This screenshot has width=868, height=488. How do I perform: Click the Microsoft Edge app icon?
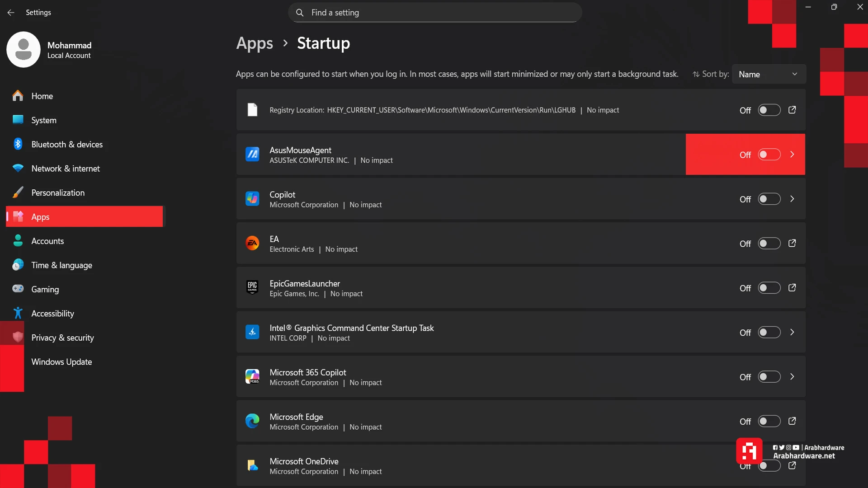pyautogui.click(x=252, y=421)
